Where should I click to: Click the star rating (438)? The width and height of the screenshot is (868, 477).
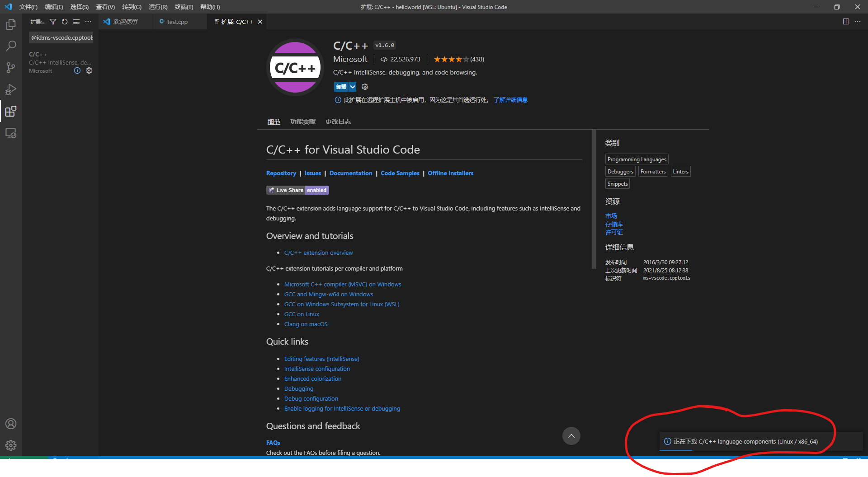[458, 59]
